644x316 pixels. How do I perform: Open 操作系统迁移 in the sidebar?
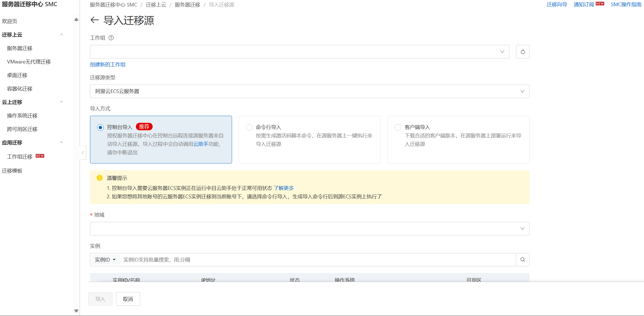tap(22, 115)
